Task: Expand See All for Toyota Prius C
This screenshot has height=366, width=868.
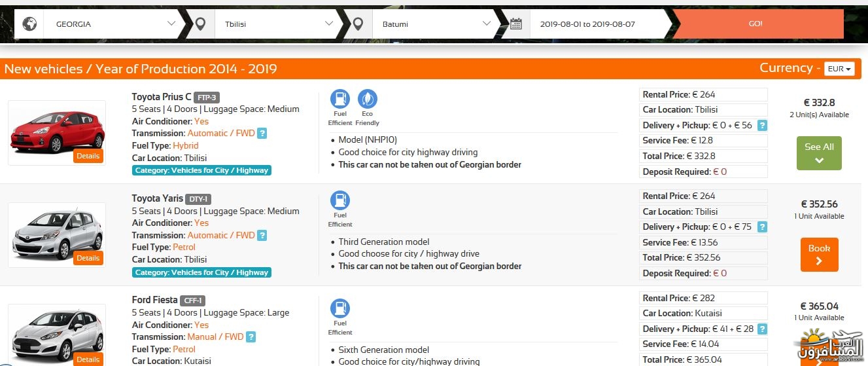Action: point(819,153)
